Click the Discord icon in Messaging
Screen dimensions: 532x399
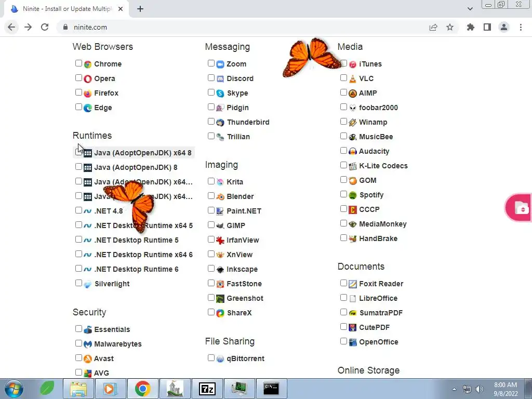point(220,79)
